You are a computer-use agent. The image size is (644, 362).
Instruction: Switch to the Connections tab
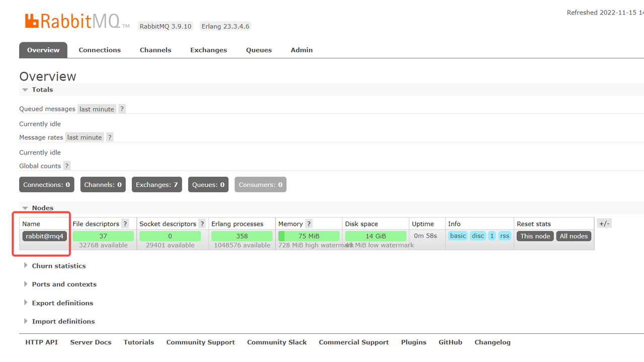coord(100,50)
